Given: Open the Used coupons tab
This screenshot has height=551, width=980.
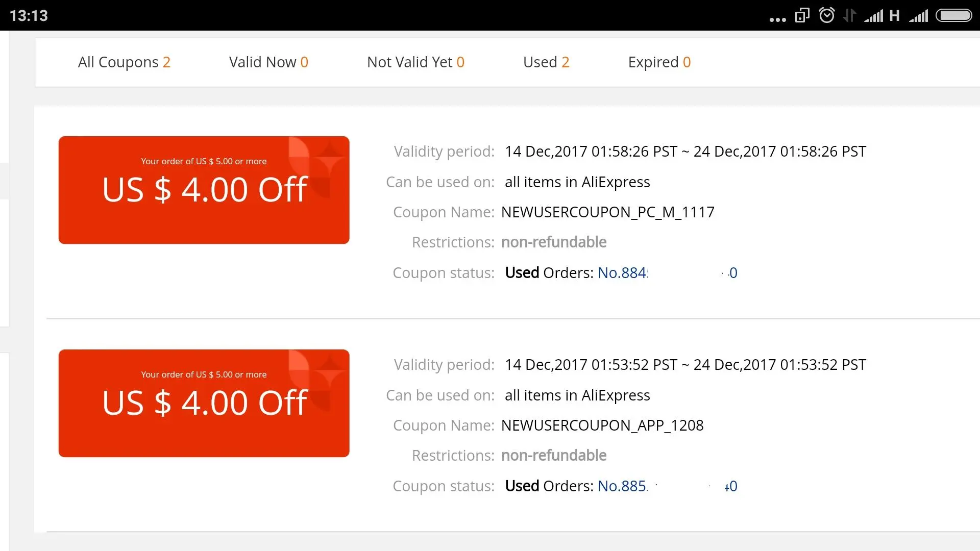Looking at the screenshot, I should [546, 62].
